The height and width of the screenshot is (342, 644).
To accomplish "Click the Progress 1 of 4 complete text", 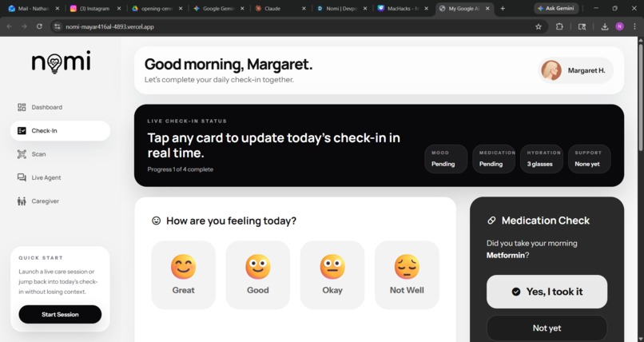I will click(x=181, y=169).
